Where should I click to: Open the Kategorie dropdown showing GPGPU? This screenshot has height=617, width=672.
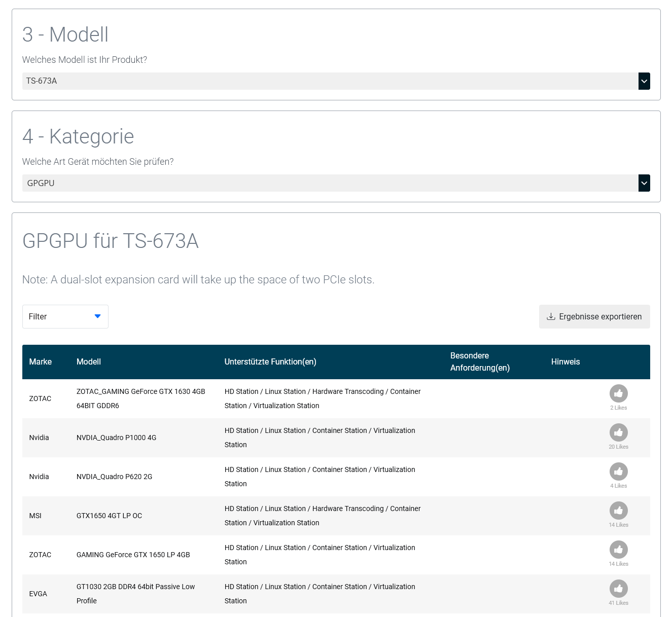point(336,183)
